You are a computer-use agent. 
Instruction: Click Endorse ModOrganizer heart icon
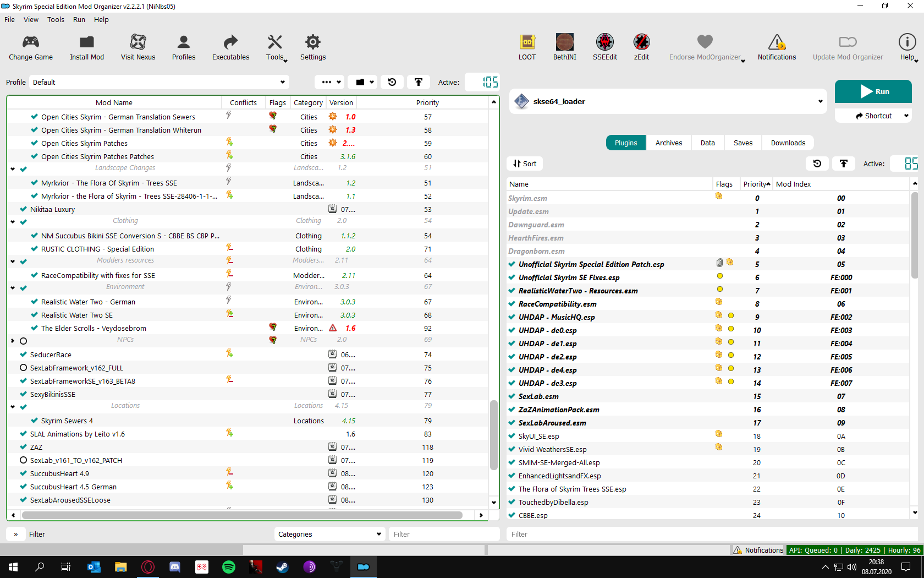(x=705, y=42)
